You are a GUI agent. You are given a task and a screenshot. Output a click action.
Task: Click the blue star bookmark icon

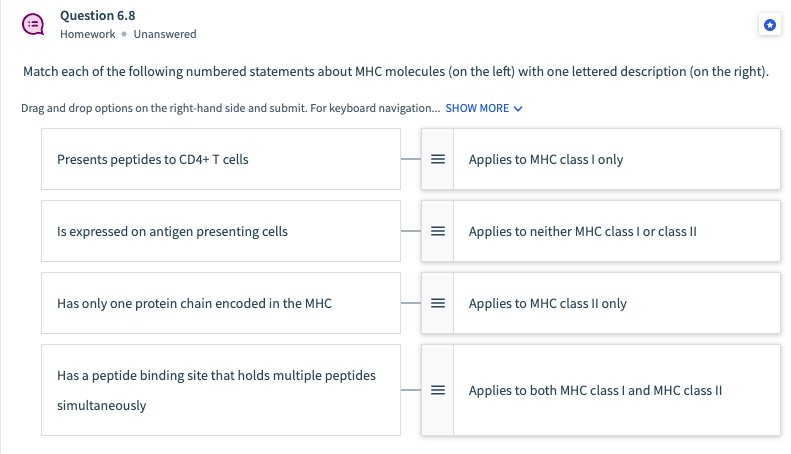click(768, 25)
